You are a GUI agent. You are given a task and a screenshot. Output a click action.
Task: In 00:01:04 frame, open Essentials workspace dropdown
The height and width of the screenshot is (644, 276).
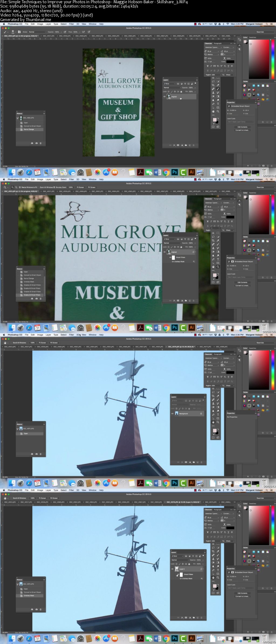[x=265, y=32]
